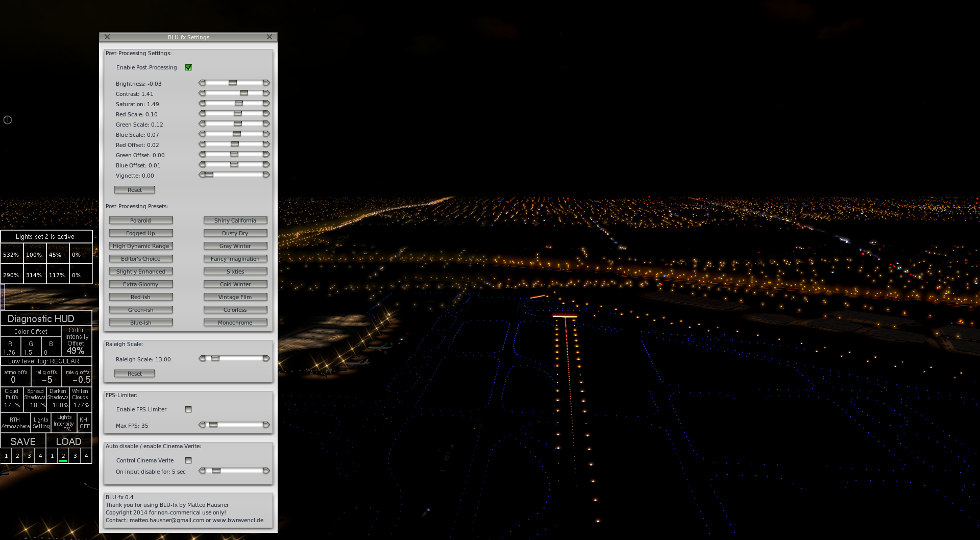The image size is (980, 540).
Task: Apply the Extra Gloomy preset
Action: click(141, 284)
